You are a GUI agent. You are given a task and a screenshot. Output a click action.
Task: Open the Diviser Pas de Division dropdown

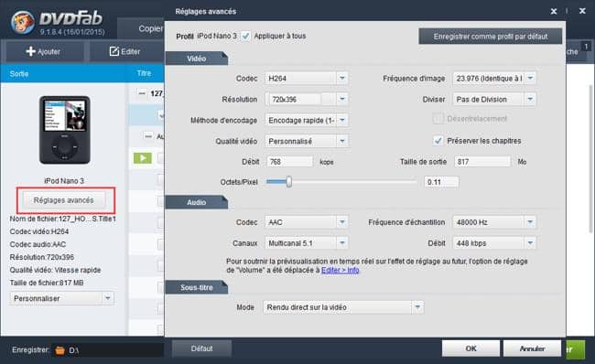click(494, 100)
